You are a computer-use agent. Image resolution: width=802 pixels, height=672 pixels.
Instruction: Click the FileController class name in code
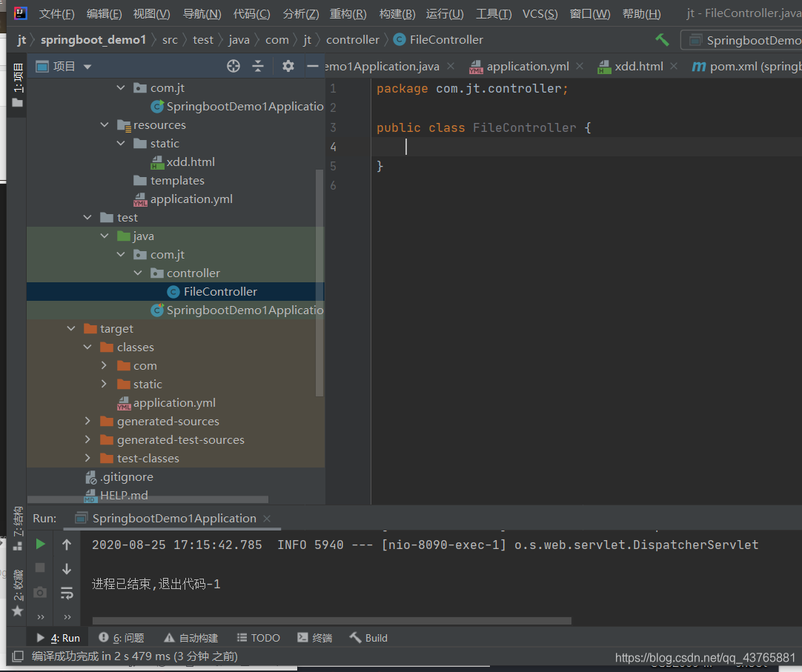tap(524, 128)
